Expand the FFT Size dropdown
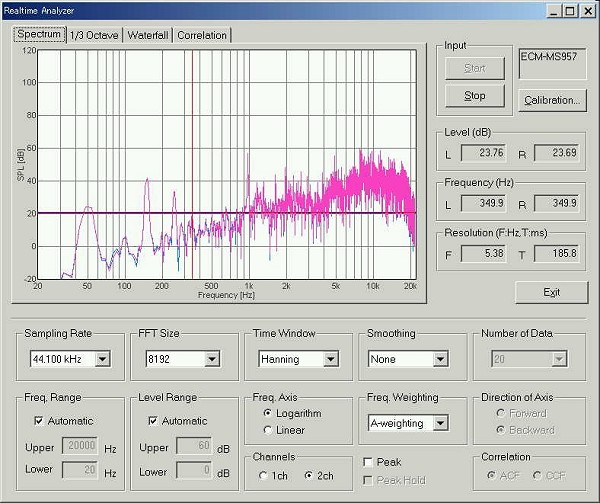Image resolution: width=600 pixels, height=503 pixels. 212,359
